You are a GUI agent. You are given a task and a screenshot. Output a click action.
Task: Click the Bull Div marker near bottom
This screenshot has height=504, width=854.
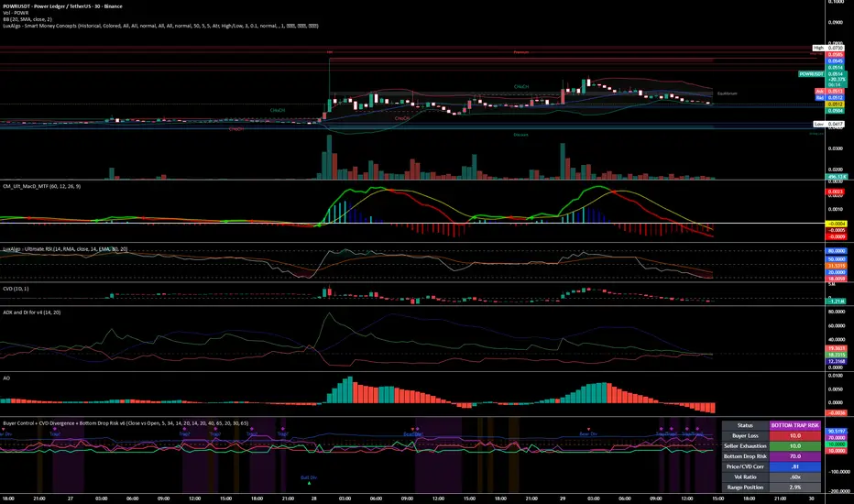(309, 478)
